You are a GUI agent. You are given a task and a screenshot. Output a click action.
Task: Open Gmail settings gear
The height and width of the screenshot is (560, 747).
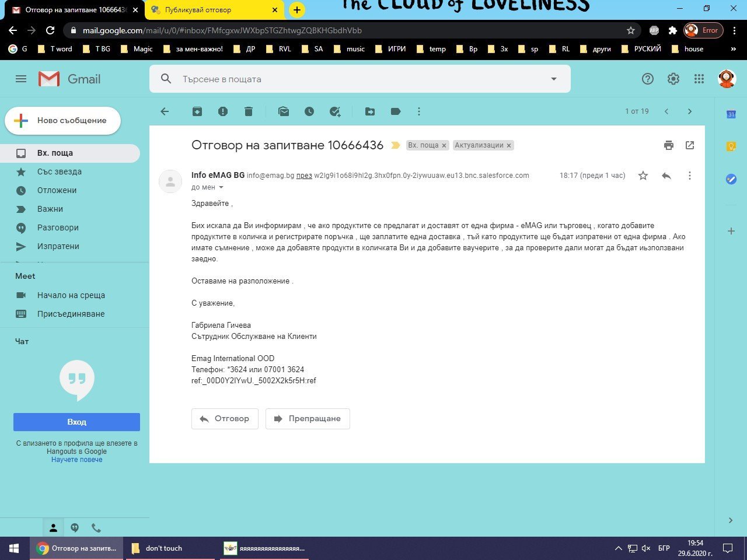coord(673,79)
